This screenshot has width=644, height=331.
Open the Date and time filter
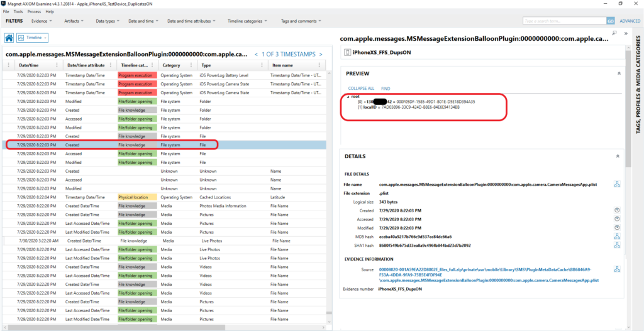tap(143, 21)
